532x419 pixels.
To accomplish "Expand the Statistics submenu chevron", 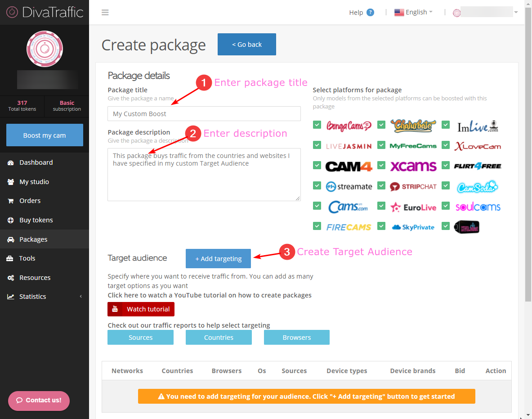I will click(81, 297).
